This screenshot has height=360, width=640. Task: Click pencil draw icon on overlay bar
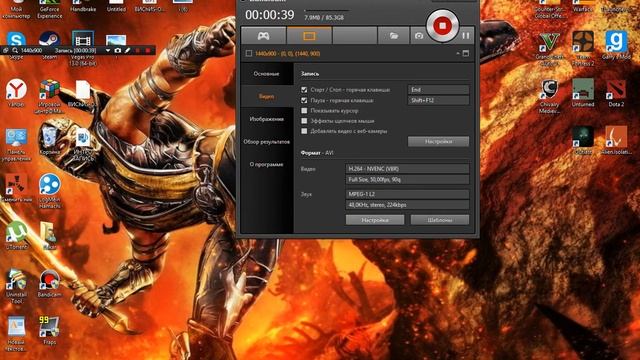[x=127, y=51]
